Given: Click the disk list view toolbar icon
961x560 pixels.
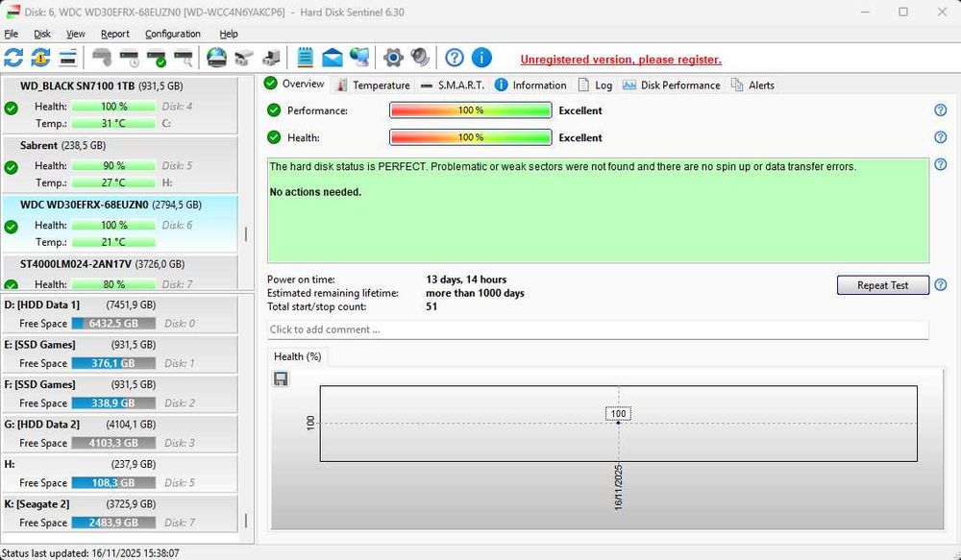Looking at the screenshot, I should pyautogui.click(x=67, y=58).
